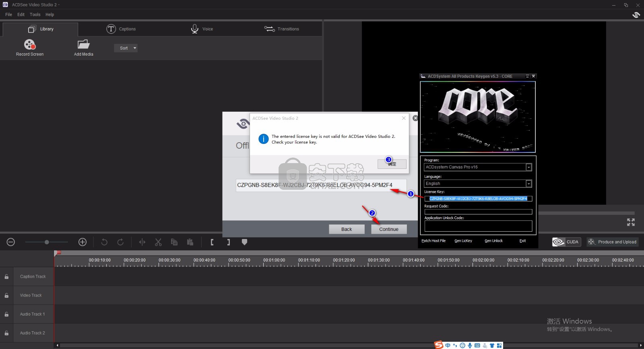
Task: Click the Cut scissors icon
Action: pyautogui.click(x=158, y=242)
